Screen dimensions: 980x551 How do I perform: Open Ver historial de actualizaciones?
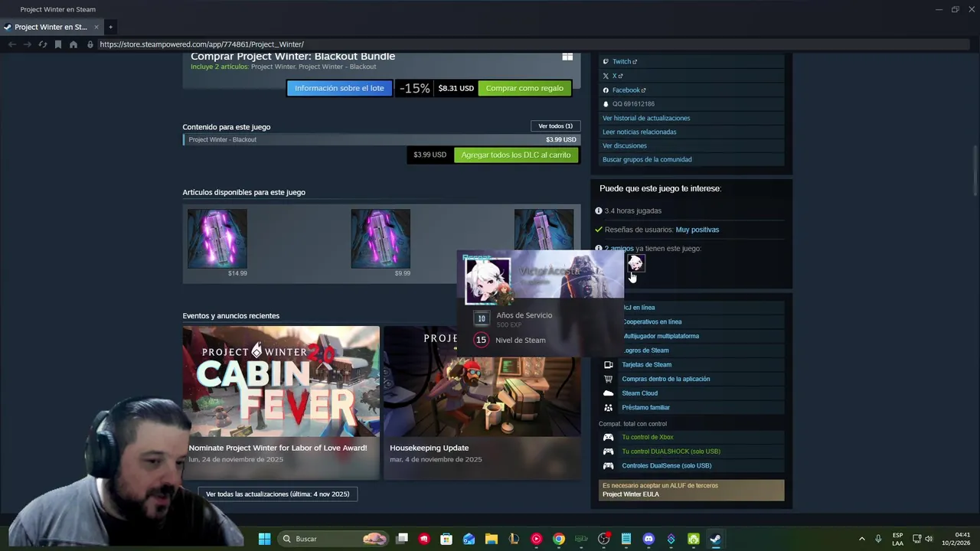point(646,118)
